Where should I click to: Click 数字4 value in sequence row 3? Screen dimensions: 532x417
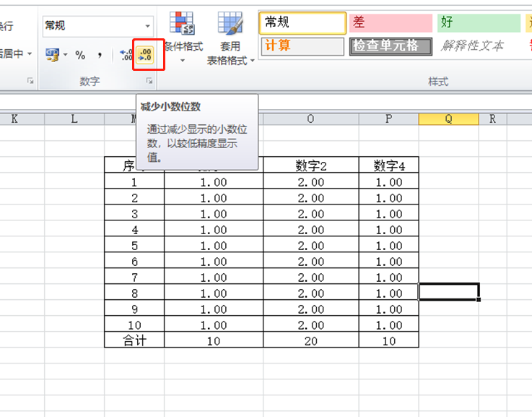point(389,214)
